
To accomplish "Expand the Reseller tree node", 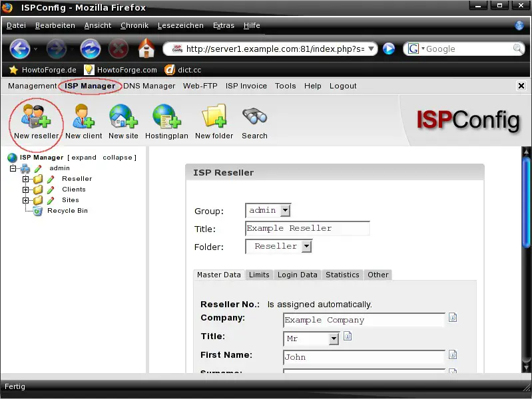I will [x=25, y=179].
